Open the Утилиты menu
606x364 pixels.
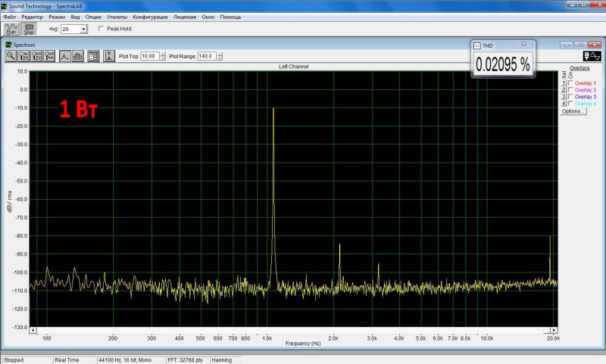coord(117,17)
